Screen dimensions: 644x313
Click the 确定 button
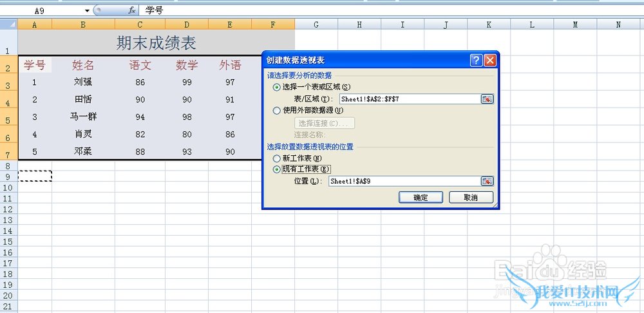[x=421, y=198]
